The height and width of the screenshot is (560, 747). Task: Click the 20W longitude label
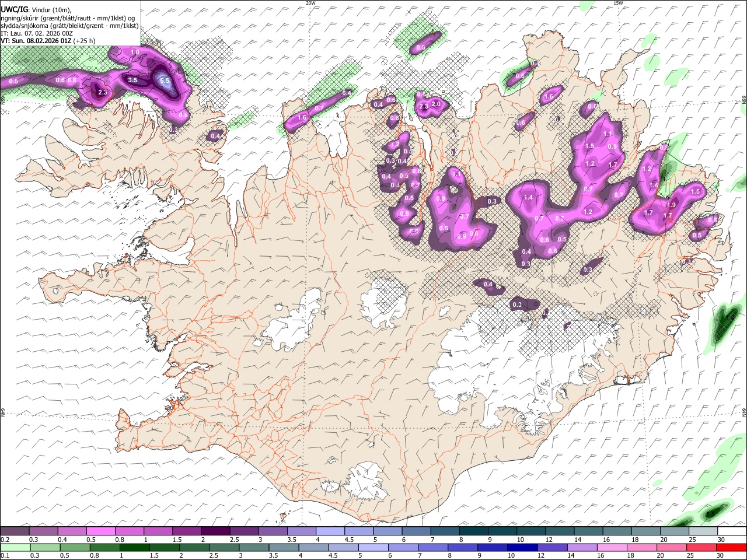(310, 3)
